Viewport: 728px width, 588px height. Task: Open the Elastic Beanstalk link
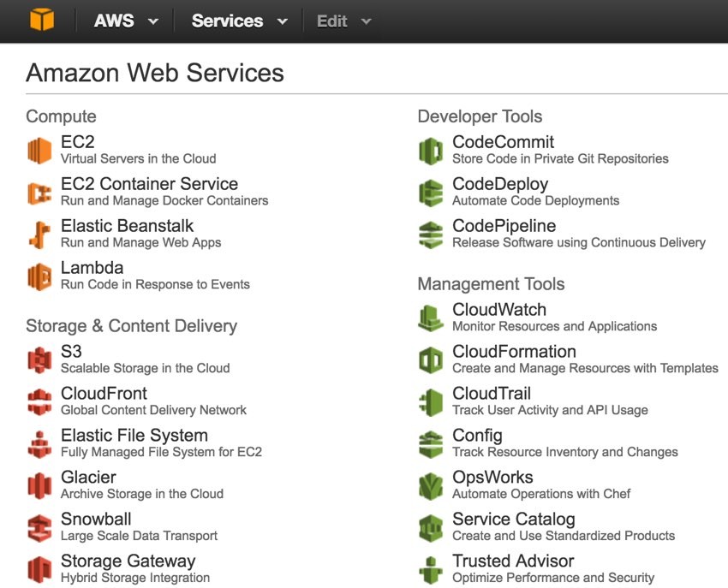(x=128, y=226)
